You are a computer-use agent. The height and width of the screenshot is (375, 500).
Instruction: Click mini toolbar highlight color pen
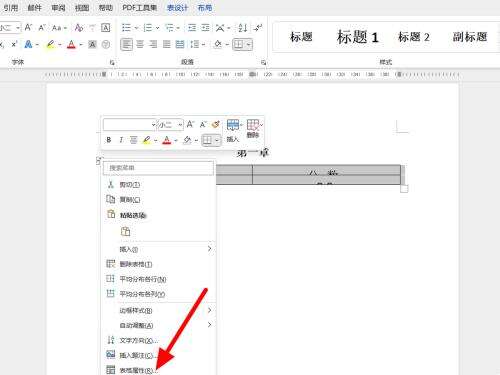tap(147, 140)
